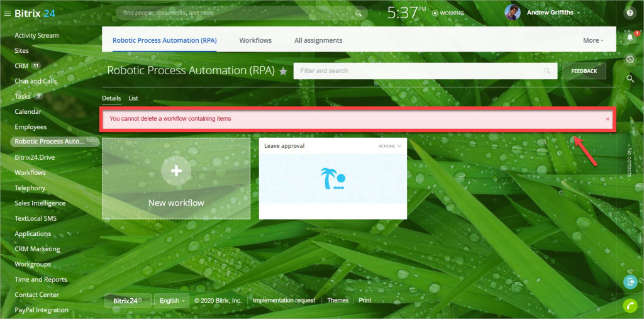Open the Leave approval workflow title
Image resolution: width=644 pixels, height=319 pixels.
[x=284, y=146]
